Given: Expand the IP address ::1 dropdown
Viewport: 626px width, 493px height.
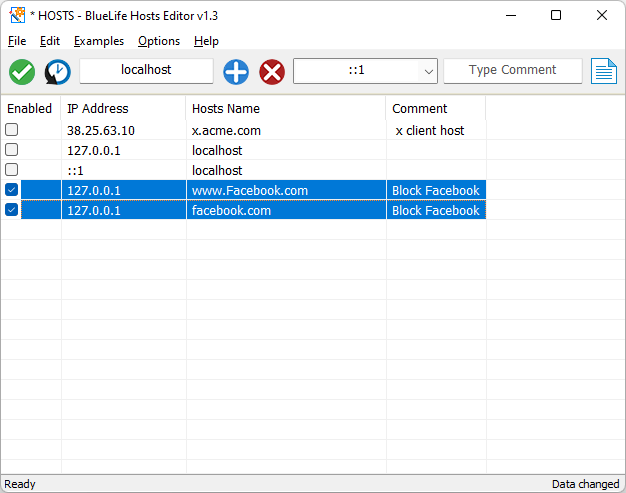Looking at the screenshot, I should (x=428, y=71).
